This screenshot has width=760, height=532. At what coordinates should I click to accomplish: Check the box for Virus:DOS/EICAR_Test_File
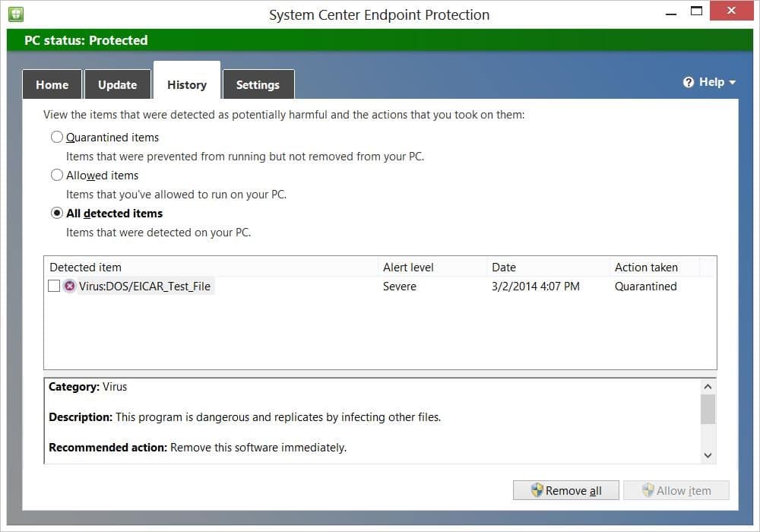click(x=54, y=287)
